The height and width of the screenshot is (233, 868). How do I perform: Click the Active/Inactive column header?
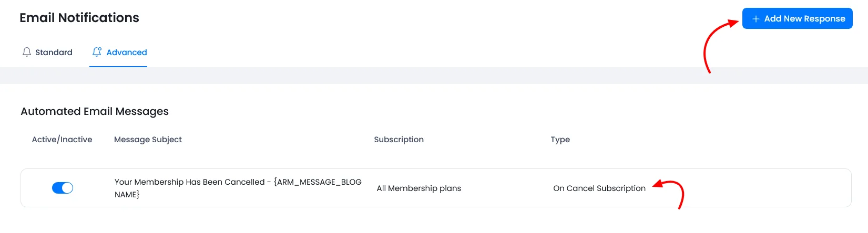pyautogui.click(x=62, y=140)
